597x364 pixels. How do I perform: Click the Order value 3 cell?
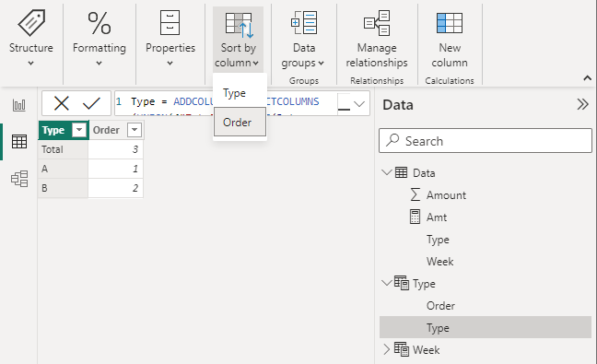116,149
